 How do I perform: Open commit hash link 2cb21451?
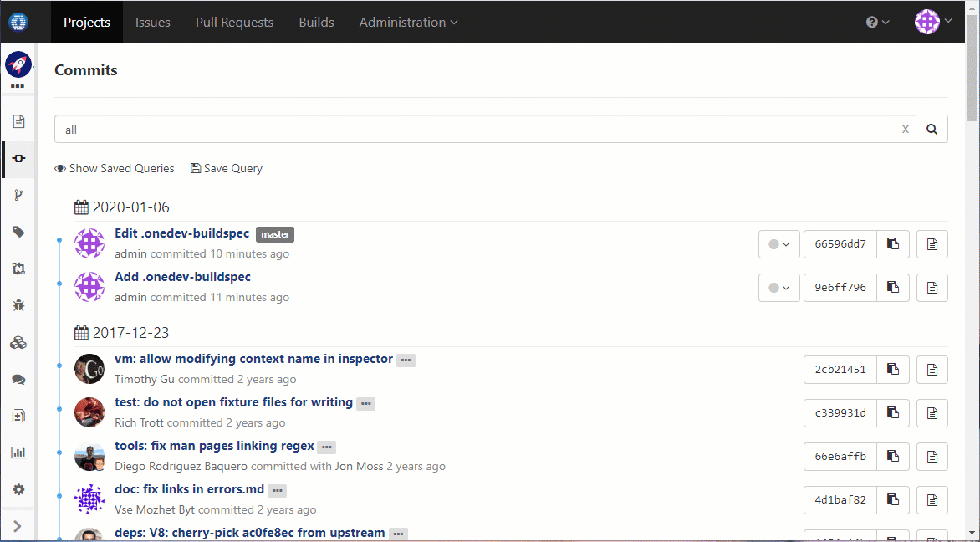(x=840, y=370)
